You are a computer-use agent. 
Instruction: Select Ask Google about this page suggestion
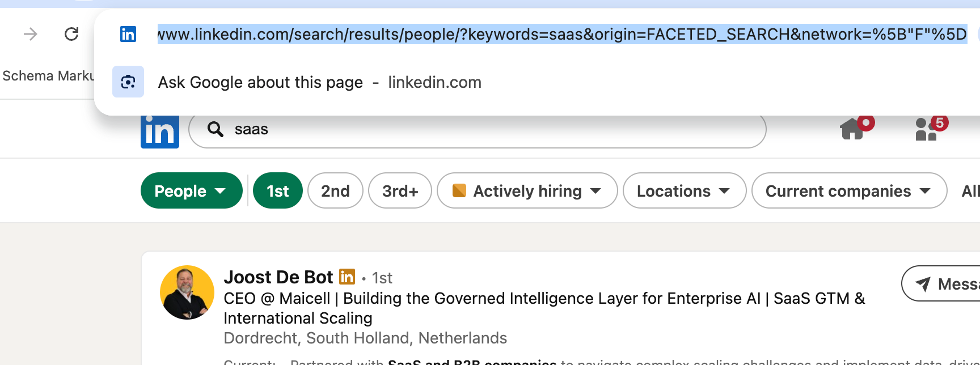pos(319,82)
